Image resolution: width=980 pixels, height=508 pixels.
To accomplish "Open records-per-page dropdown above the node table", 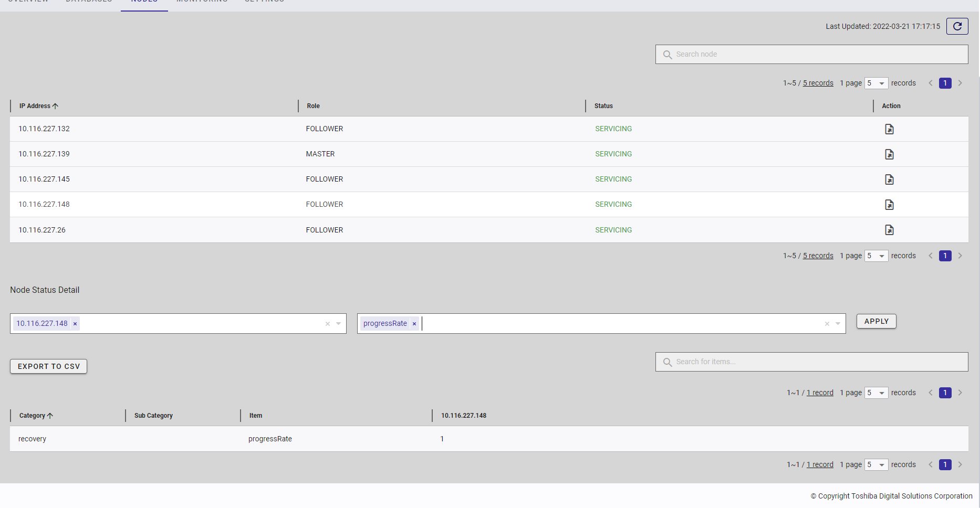I will tap(876, 83).
